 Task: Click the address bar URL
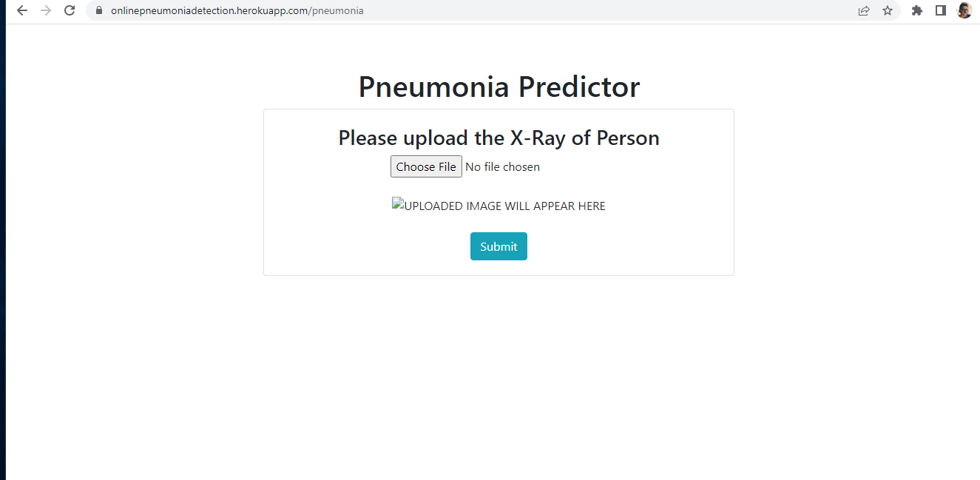click(237, 10)
